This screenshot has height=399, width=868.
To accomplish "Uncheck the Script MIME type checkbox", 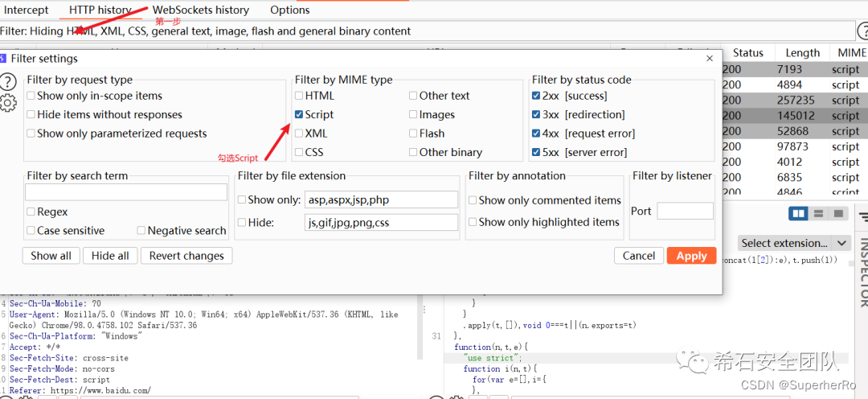I will pyautogui.click(x=299, y=115).
